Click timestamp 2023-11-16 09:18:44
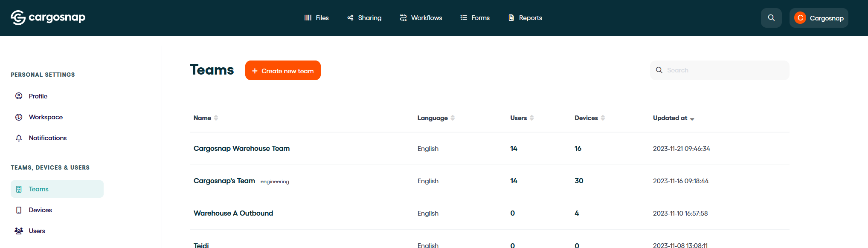868x248 pixels. 681,181
